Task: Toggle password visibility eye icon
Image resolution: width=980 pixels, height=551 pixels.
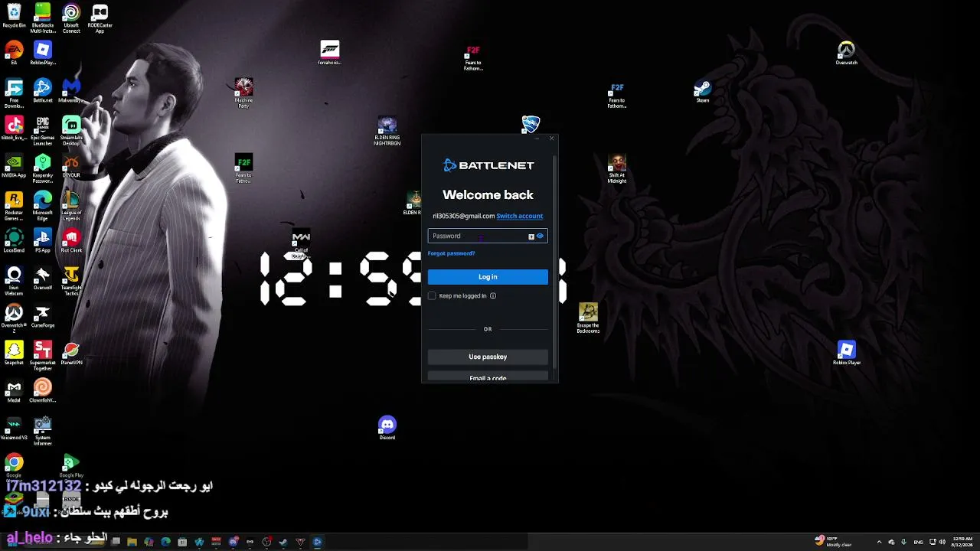Action: pyautogui.click(x=540, y=236)
